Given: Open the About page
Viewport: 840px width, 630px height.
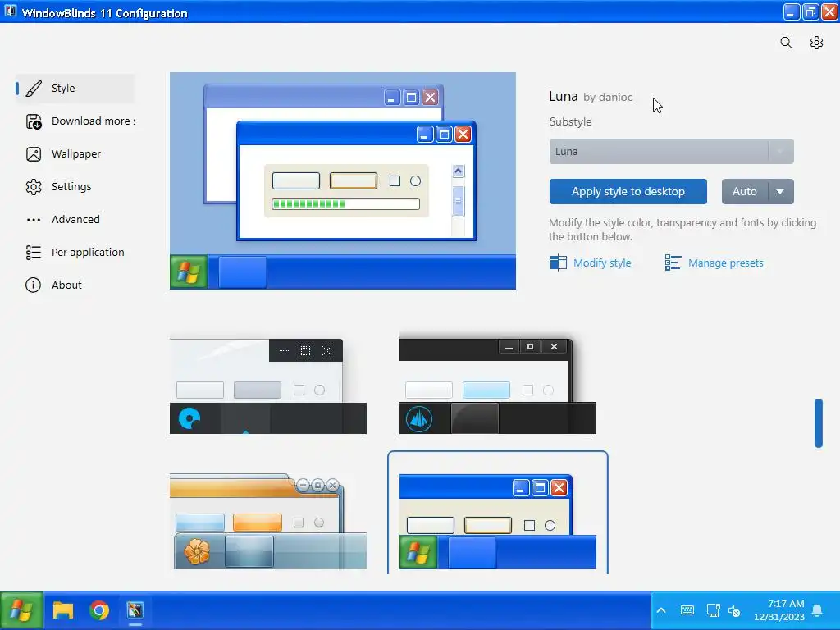Looking at the screenshot, I should point(75,285).
